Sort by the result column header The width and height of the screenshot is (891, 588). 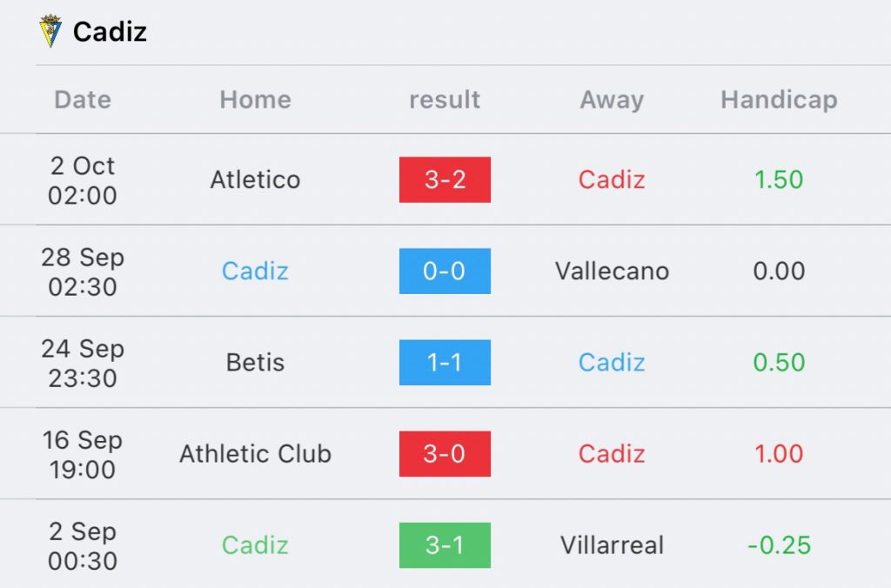tap(445, 99)
